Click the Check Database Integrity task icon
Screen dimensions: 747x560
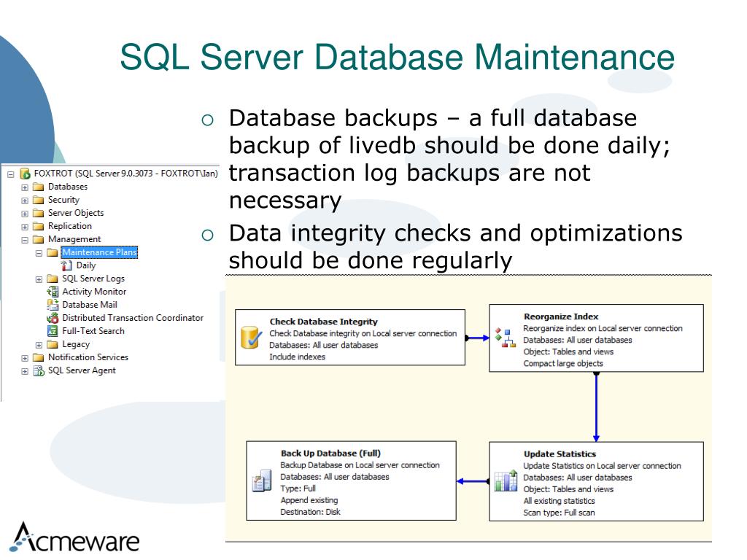tap(251, 337)
